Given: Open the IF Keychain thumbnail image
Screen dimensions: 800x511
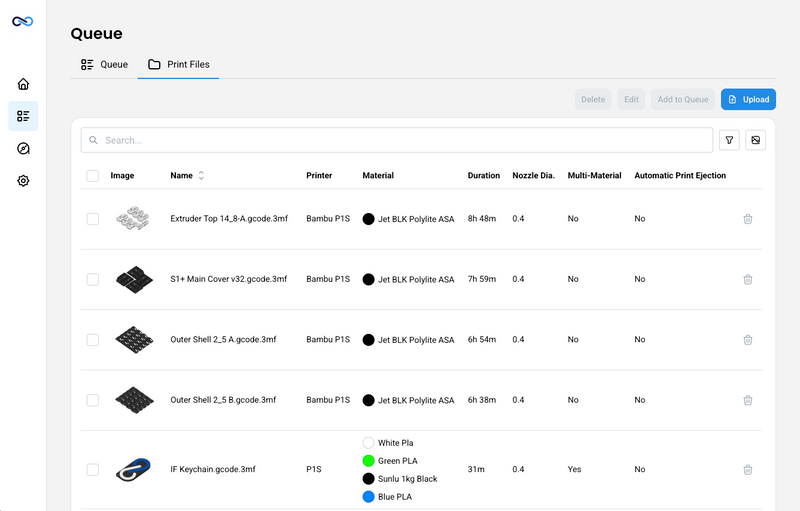Looking at the screenshot, I should [x=132, y=469].
